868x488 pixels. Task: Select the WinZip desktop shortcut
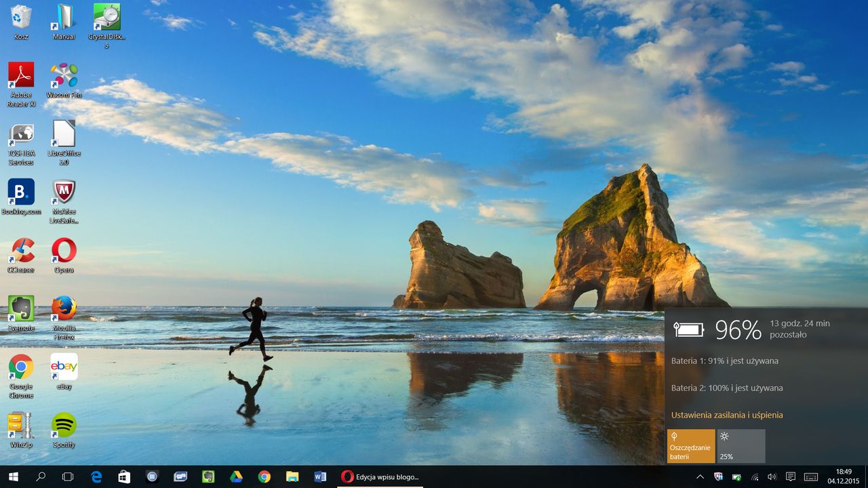[21, 430]
